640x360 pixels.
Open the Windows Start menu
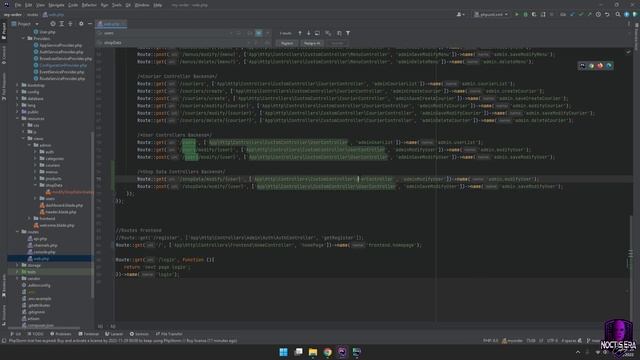[x=283, y=352]
